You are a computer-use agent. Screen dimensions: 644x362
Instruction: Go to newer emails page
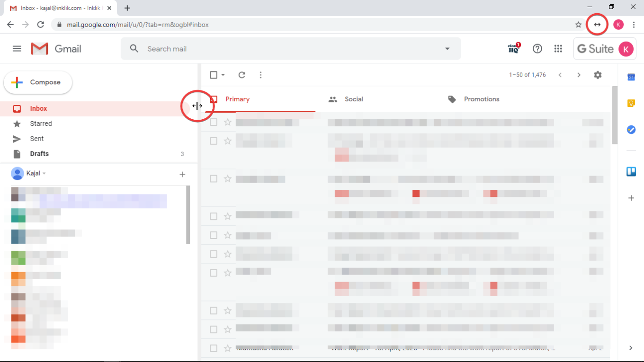pyautogui.click(x=560, y=75)
